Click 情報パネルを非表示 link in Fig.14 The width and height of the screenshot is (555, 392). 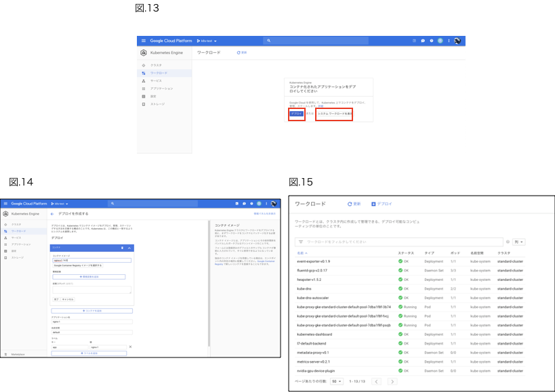point(265,214)
